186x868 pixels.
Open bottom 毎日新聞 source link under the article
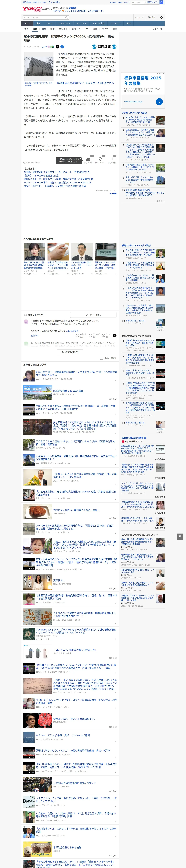113,194
